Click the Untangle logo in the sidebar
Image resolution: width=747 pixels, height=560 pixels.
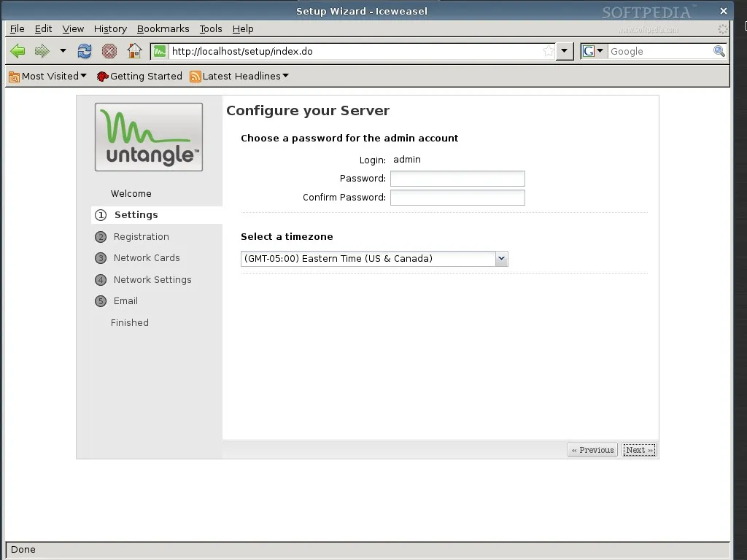[149, 136]
